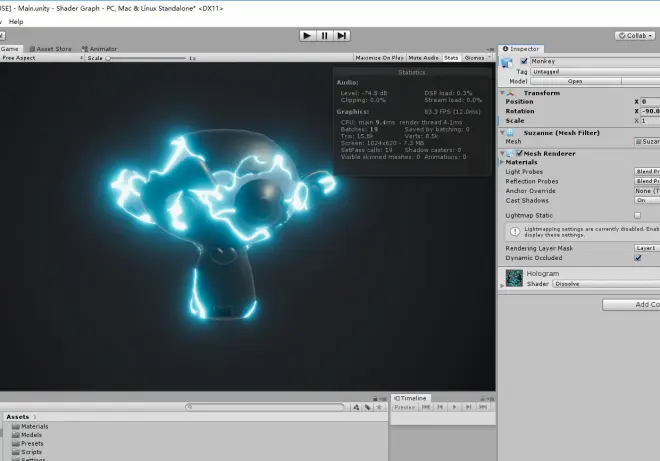Open the Rendering Layer Mask dropdown
Screen dimensions: 660x461
(x=647, y=248)
